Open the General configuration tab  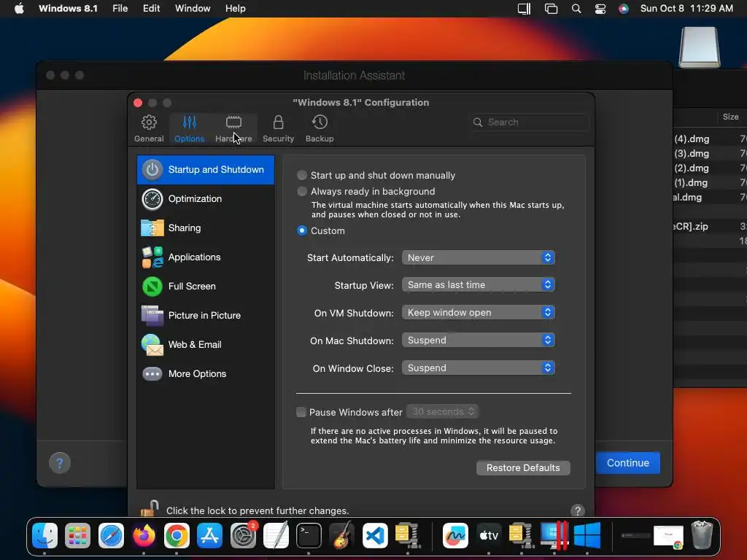pyautogui.click(x=149, y=128)
